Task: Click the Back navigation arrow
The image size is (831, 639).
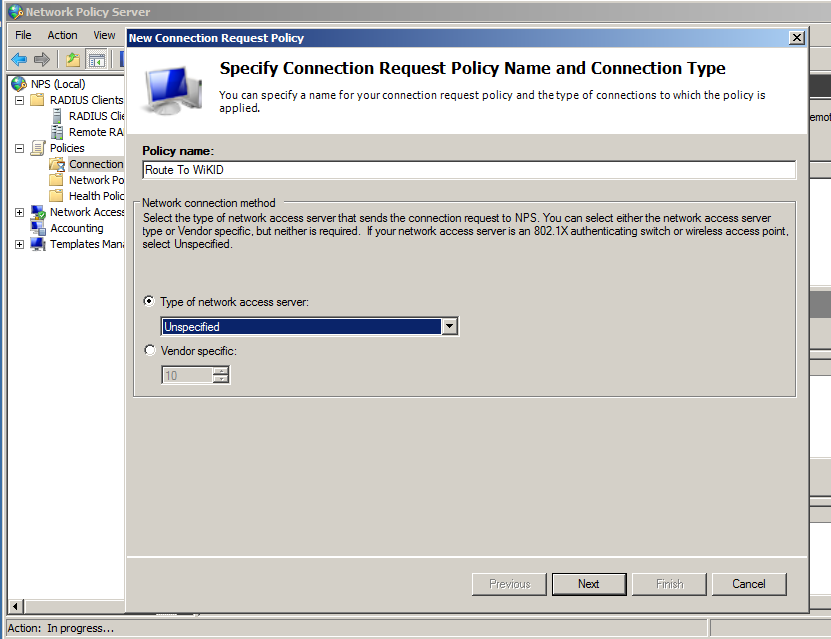Action: (20, 58)
